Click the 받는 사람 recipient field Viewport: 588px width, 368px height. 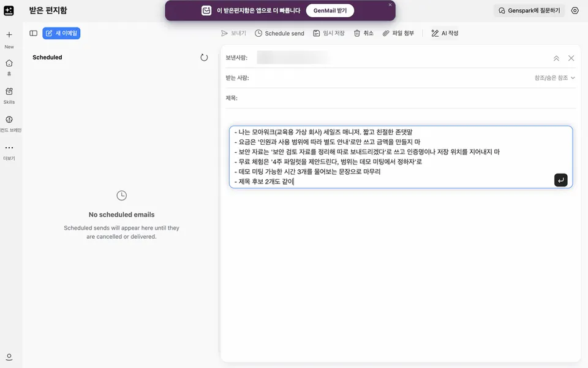pos(390,78)
